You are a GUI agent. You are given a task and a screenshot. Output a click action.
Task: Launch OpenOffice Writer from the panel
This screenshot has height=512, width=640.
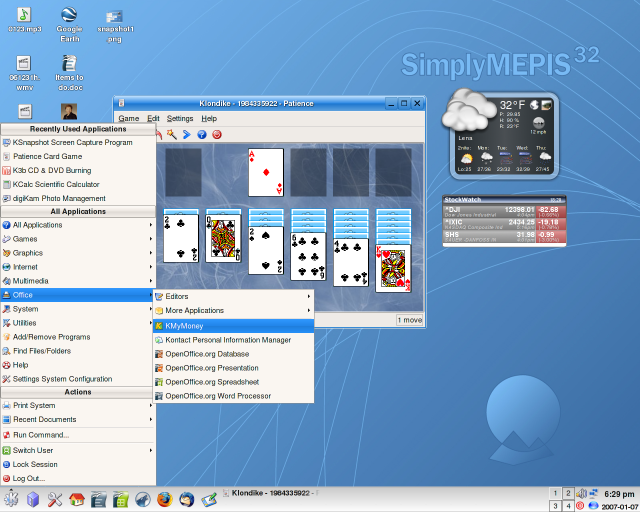[98, 499]
